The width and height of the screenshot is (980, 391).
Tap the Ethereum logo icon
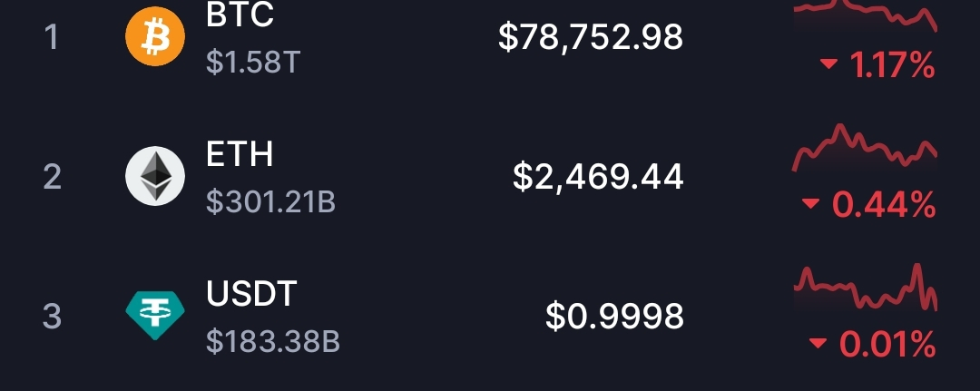(155, 176)
